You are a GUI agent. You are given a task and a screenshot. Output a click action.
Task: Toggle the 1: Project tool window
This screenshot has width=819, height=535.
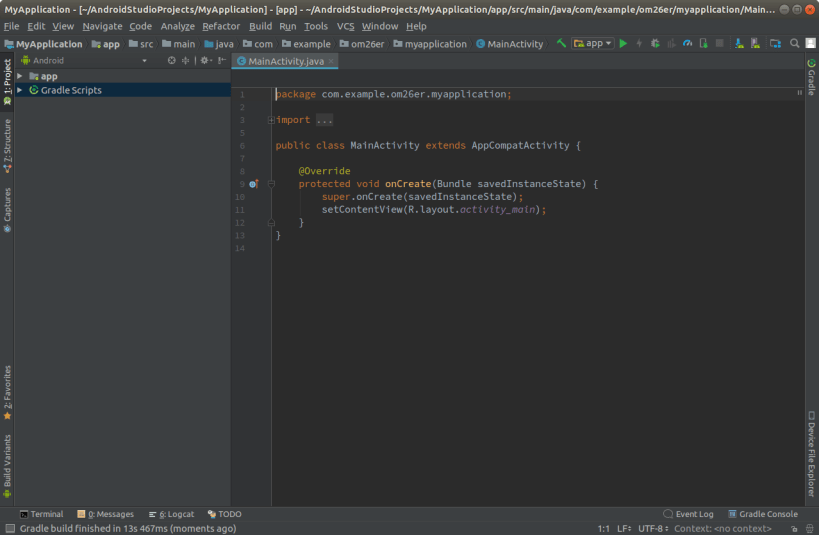click(x=7, y=82)
